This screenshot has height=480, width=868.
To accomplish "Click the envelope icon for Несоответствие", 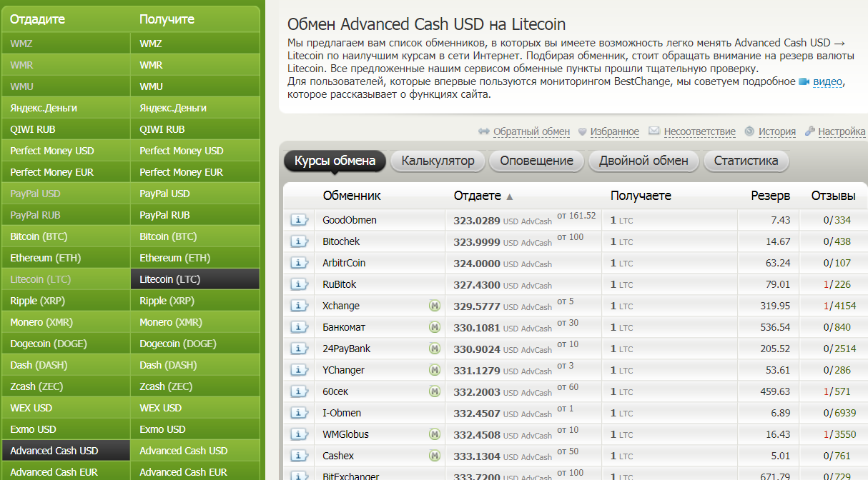I will (654, 131).
